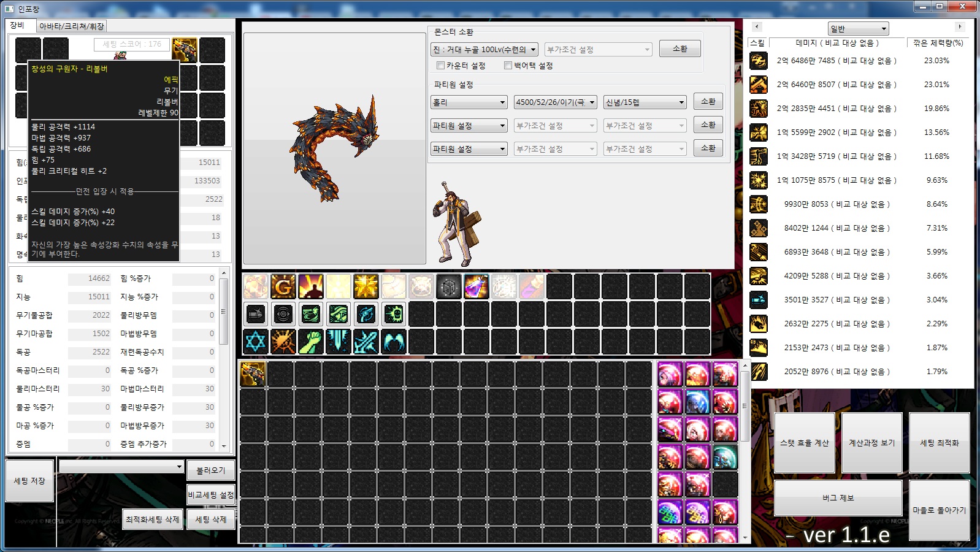Click the silhouette-at-sunrise buff icon

point(311,286)
